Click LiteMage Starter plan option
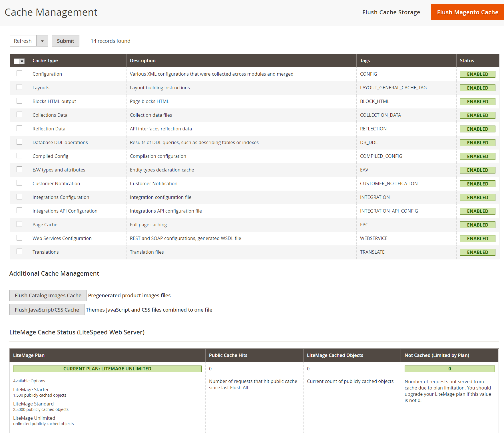The image size is (504, 440). 31,390
